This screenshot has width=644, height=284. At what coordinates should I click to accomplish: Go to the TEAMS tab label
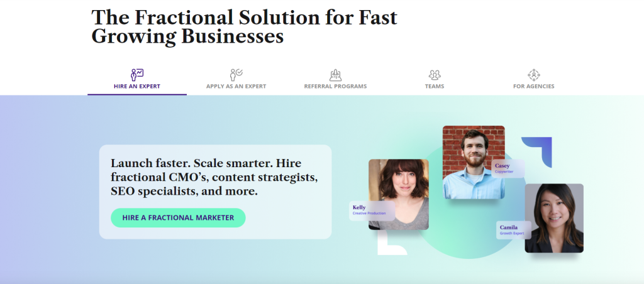coord(435,87)
